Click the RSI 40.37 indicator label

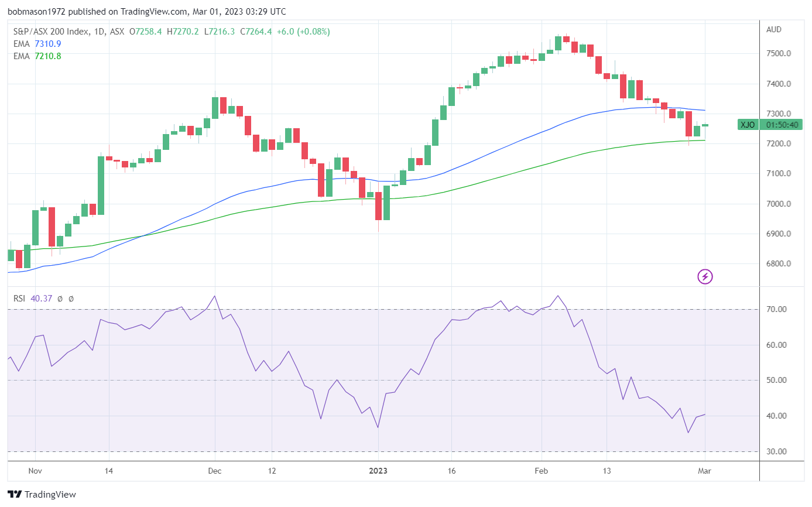click(33, 299)
